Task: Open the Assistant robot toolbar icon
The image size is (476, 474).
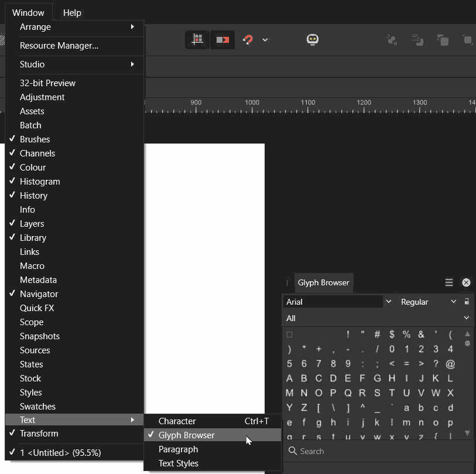Action: tap(312, 39)
